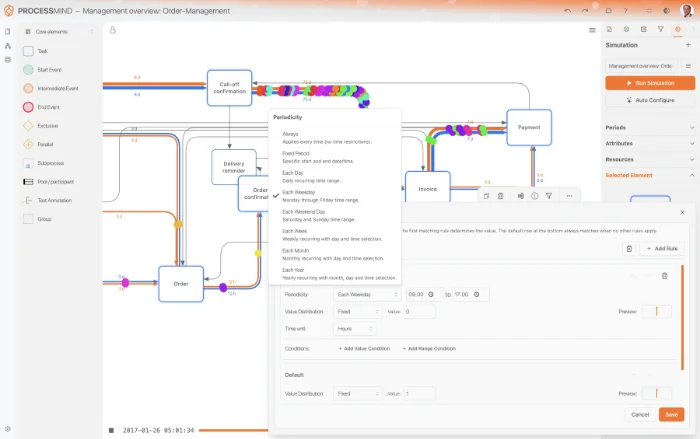700x439 pixels.
Task: Delete rule using the trash icon next to Add Rule
Action: (629, 248)
